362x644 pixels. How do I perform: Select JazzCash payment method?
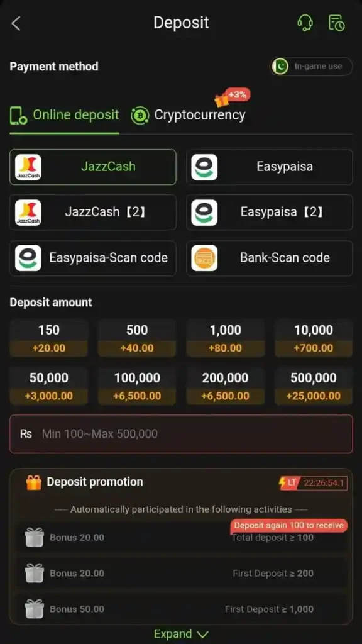click(x=93, y=167)
